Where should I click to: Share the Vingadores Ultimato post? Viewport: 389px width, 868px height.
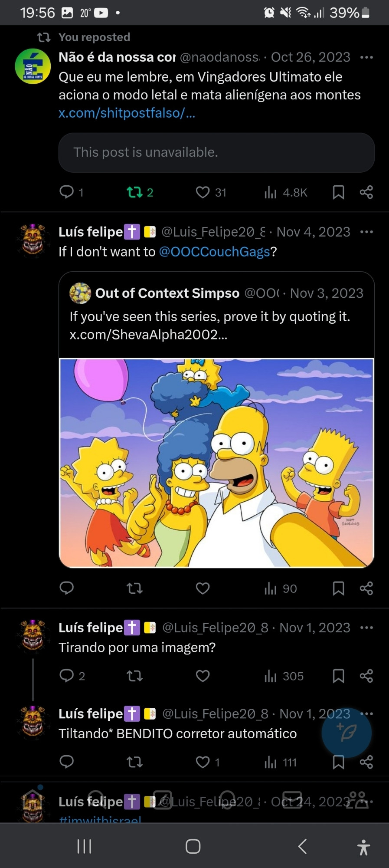pyautogui.click(x=366, y=192)
